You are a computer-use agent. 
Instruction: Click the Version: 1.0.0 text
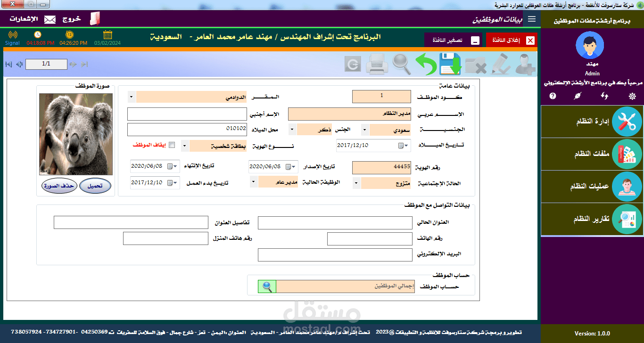coord(592,334)
